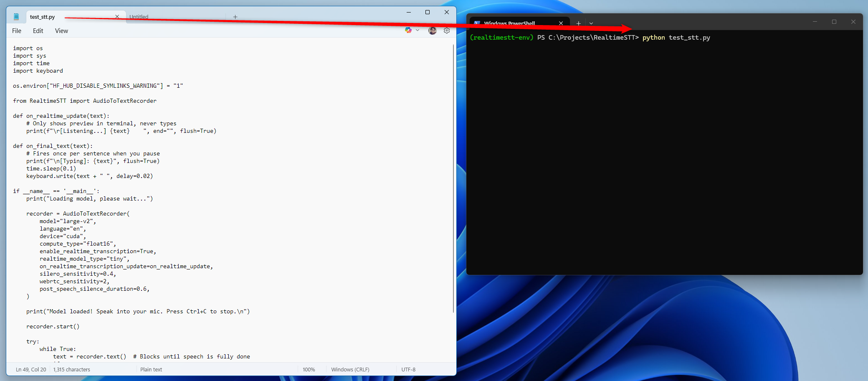Close the test_stt.py tab in Notepad
Viewport: 868px width, 381px height.
point(117,17)
